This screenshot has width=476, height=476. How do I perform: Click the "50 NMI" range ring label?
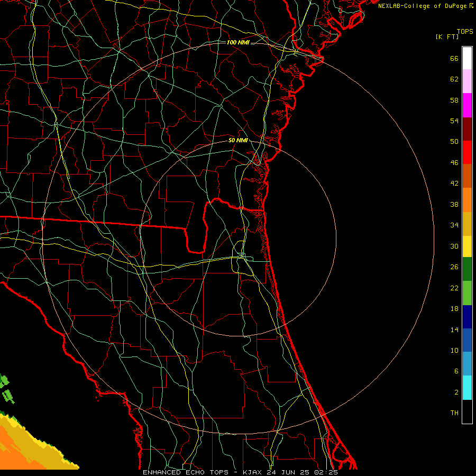click(238, 140)
